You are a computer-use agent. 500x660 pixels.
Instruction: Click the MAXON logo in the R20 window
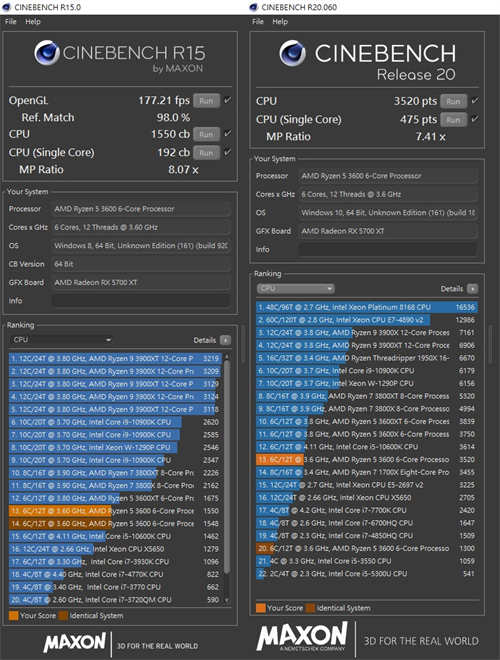pos(302,637)
